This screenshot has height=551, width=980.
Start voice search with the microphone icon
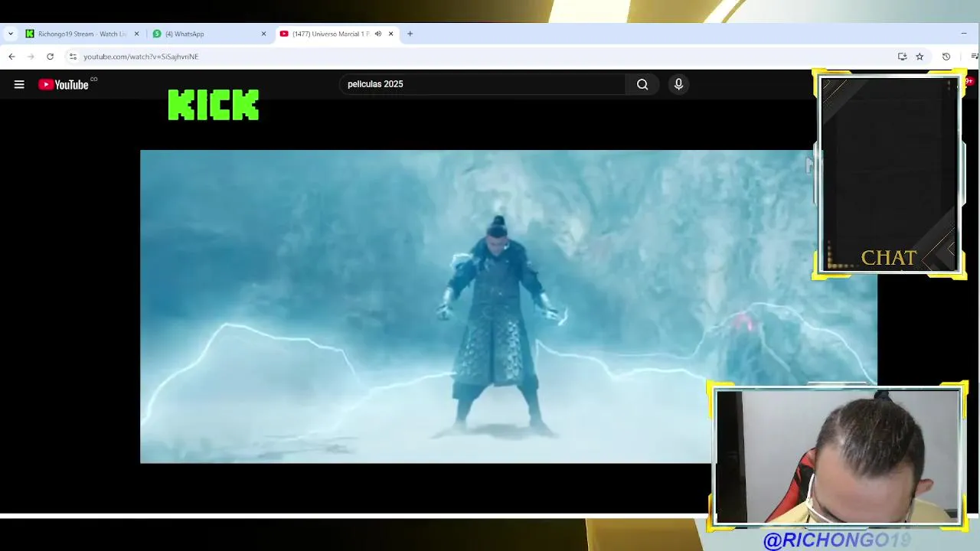click(x=678, y=84)
